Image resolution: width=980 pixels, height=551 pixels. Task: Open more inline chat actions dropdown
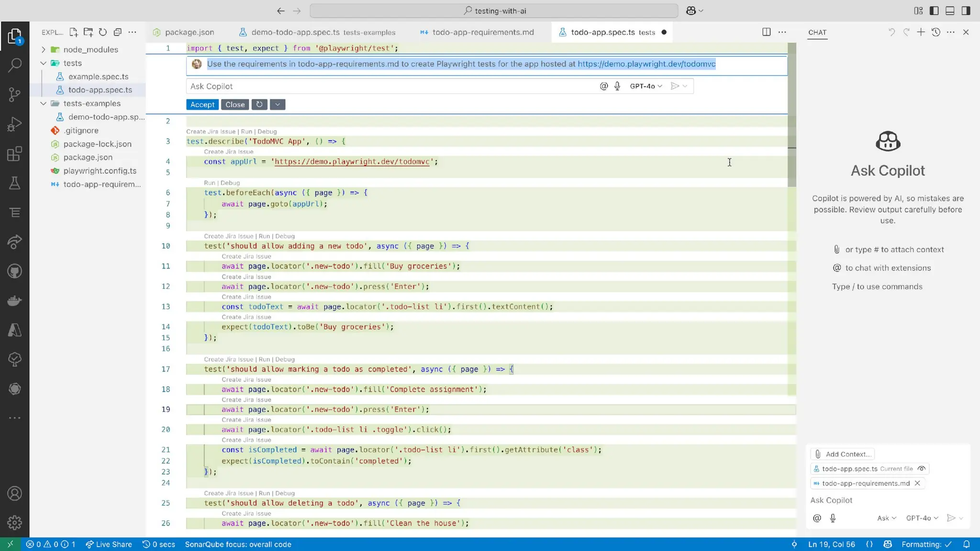click(x=278, y=104)
